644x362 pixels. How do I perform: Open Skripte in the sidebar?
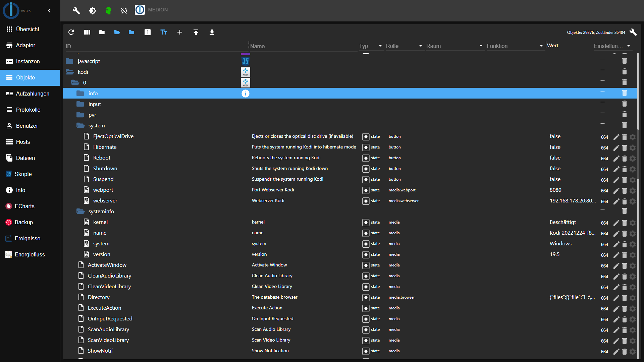[30, 174]
